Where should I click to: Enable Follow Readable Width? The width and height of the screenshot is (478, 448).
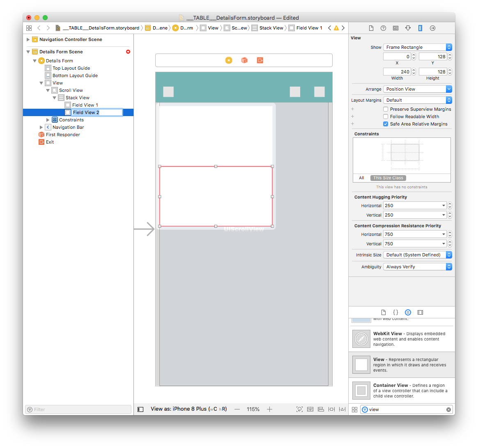pos(386,117)
